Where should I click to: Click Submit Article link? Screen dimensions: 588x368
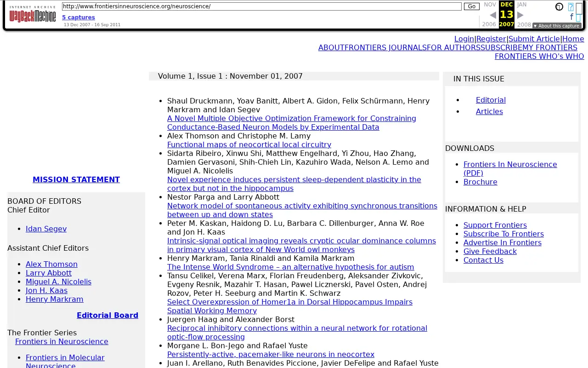coord(534,39)
